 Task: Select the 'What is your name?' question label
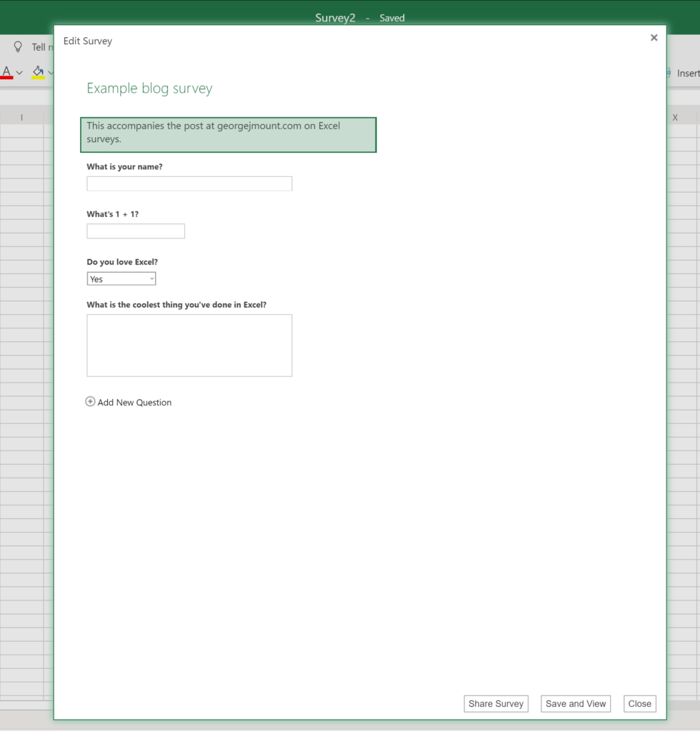click(124, 167)
